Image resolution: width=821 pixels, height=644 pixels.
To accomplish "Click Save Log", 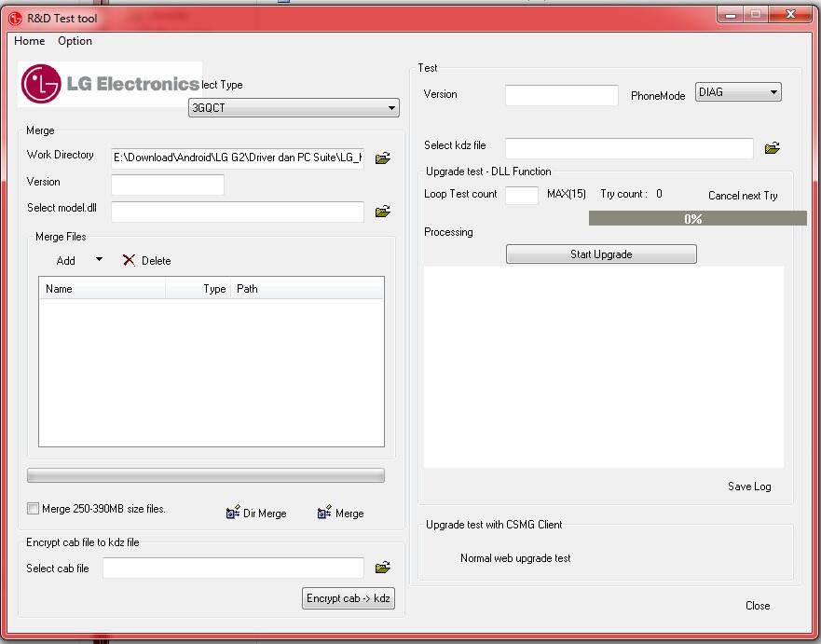I will coord(749,486).
